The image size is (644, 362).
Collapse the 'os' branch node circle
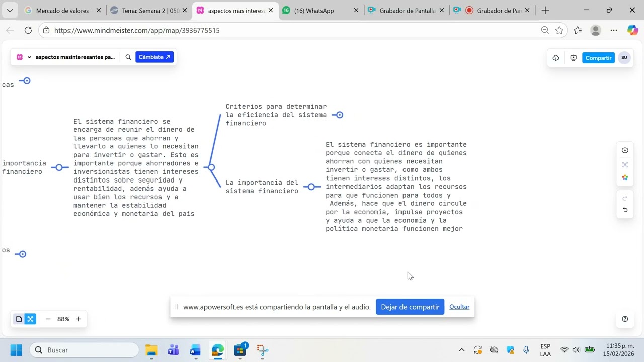[x=22, y=254]
